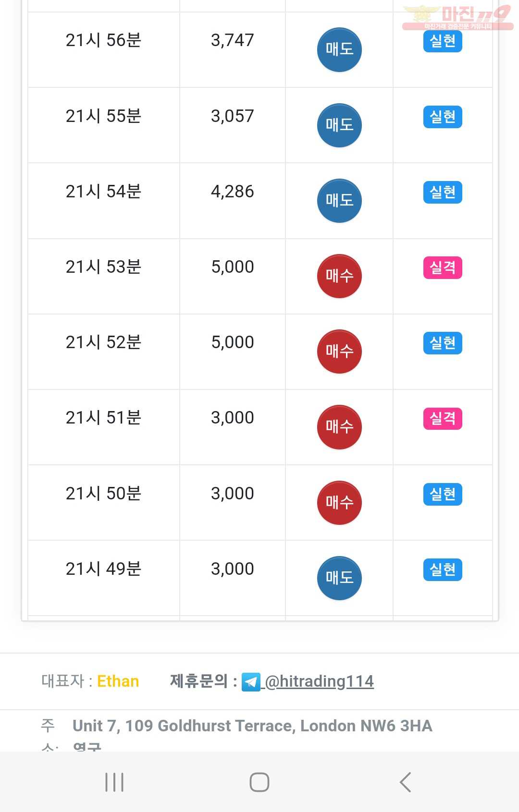Open Android recent apps button
Image resolution: width=519 pixels, height=812 pixels.
tap(114, 782)
